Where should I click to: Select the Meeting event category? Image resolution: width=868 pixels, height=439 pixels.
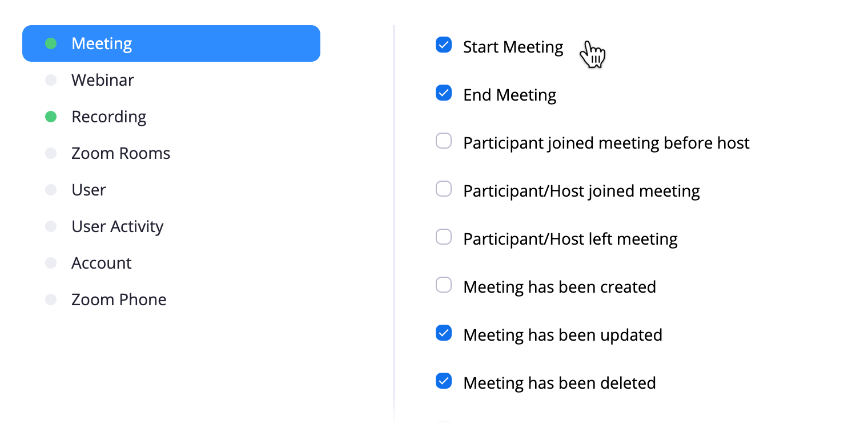tap(171, 43)
